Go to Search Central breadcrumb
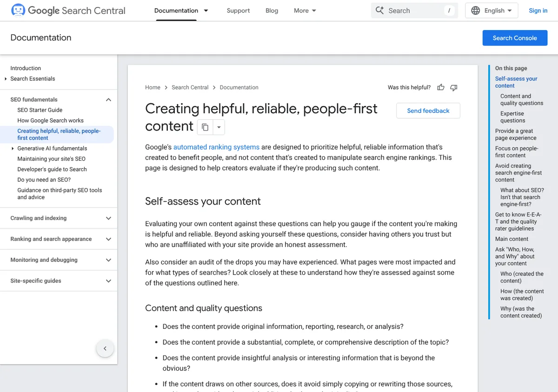The image size is (558, 392). pos(190,87)
